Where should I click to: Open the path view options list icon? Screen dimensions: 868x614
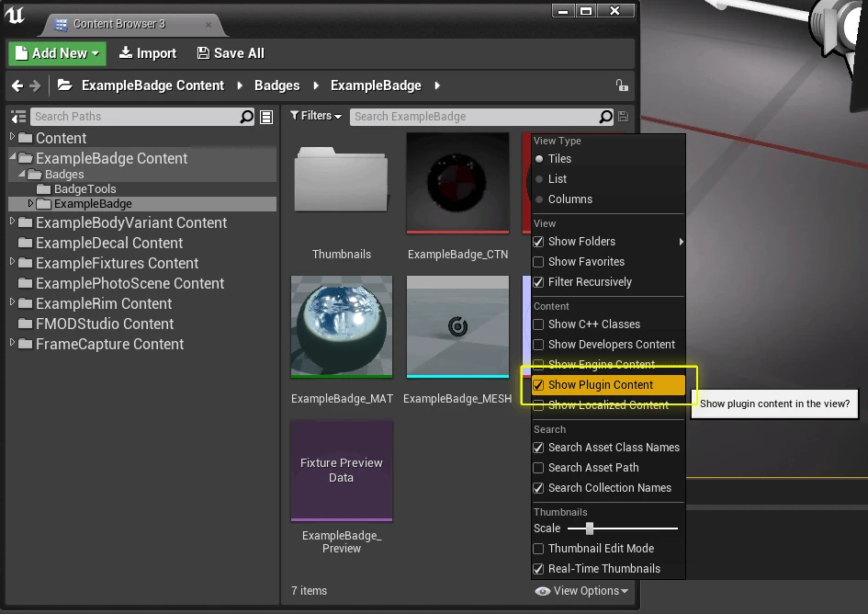click(266, 117)
